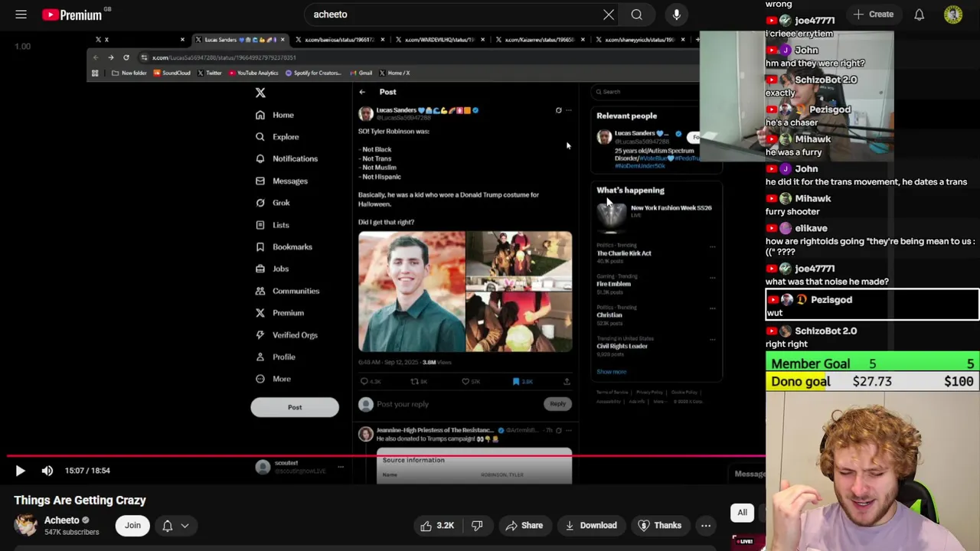Open Fire Emblem trending topic
Screen dimensions: 980x551
pos(613,284)
